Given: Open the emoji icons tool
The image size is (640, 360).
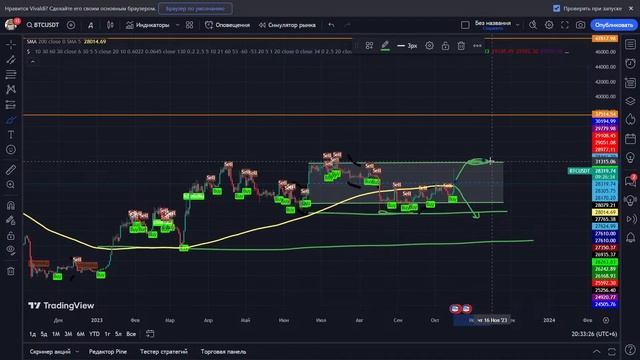Looking at the screenshot, I should point(11,150).
